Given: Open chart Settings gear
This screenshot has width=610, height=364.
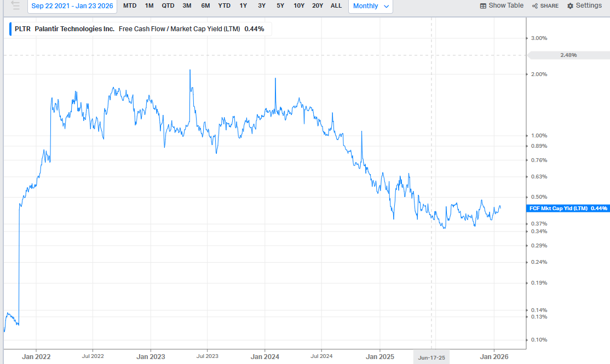Looking at the screenshot, I should (584, 5).
